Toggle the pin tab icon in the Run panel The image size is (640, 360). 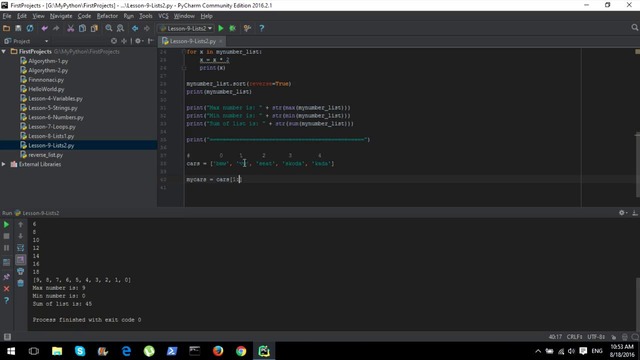click(6, 277)
